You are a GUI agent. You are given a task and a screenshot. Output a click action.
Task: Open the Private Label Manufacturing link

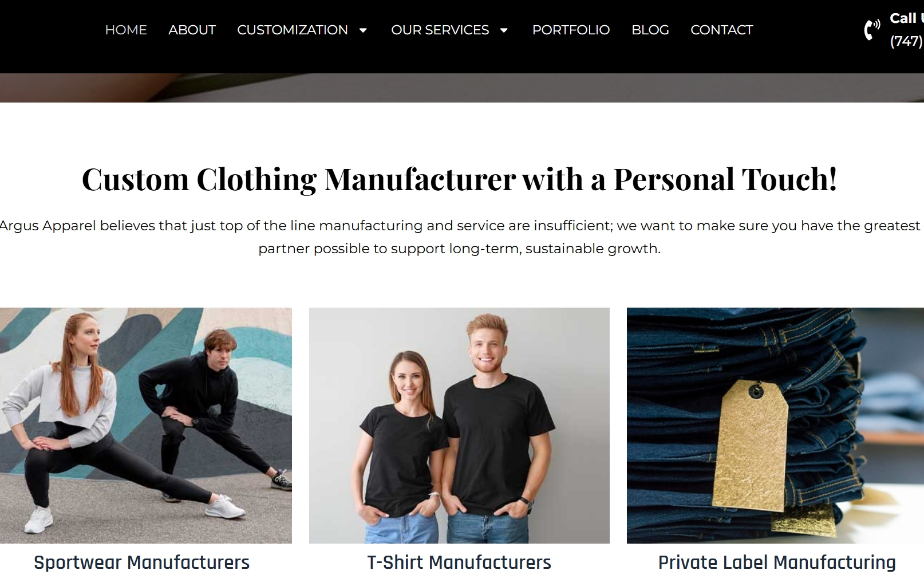pos(776,562)
